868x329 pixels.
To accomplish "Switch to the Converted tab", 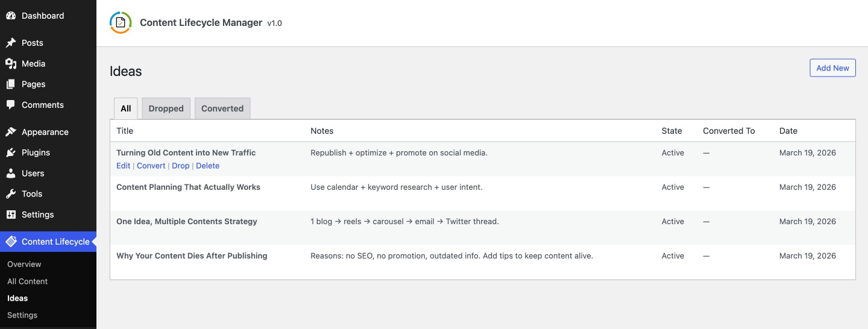I will pyautogui.click(x=222, y=108).
